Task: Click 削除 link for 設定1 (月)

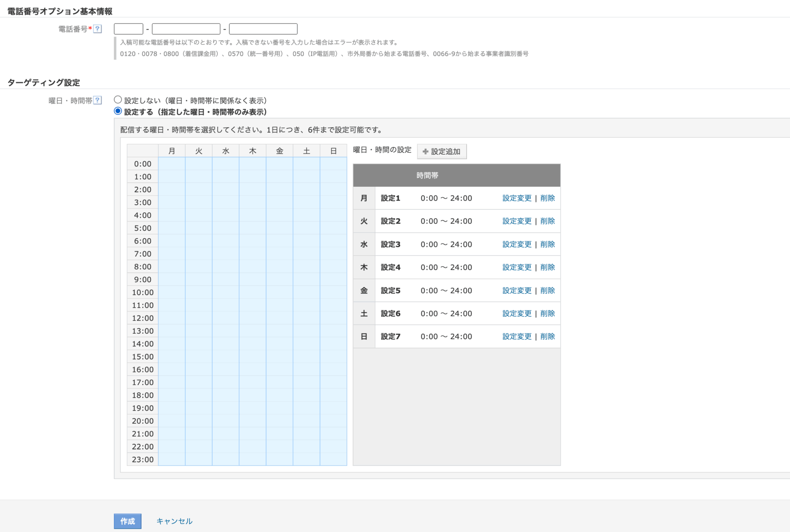Action: coord(548,198)
